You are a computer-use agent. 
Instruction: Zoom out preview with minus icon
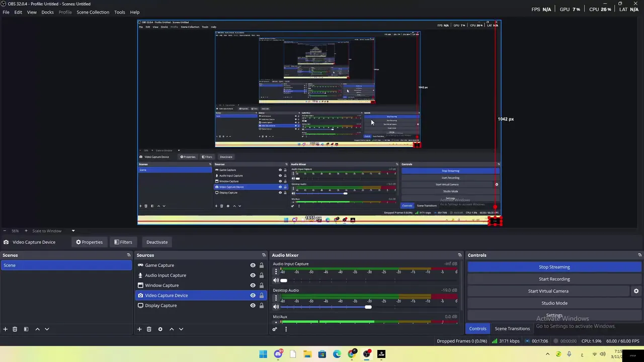[x=5, y=231]
